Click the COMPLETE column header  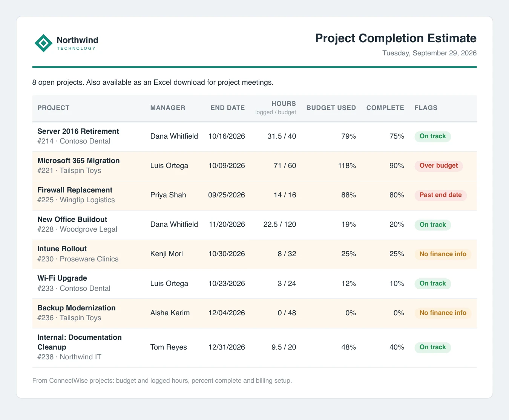click(x=385, y=108)
